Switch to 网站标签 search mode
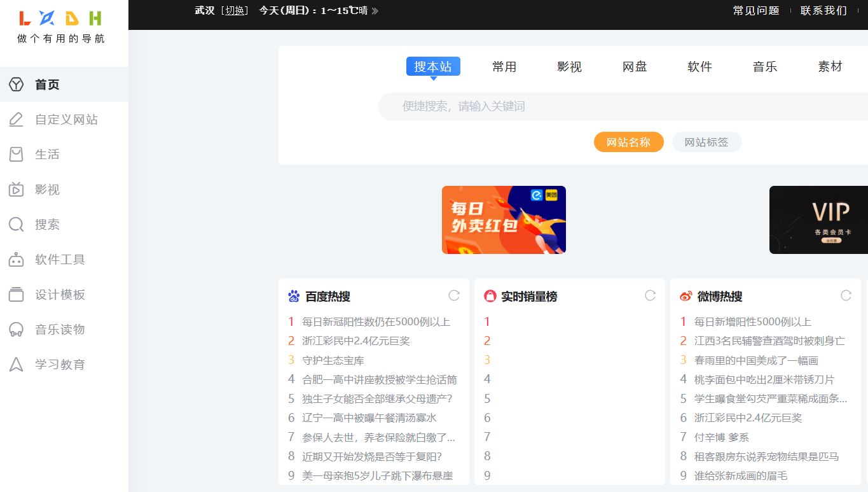 [x=706, y=142]
